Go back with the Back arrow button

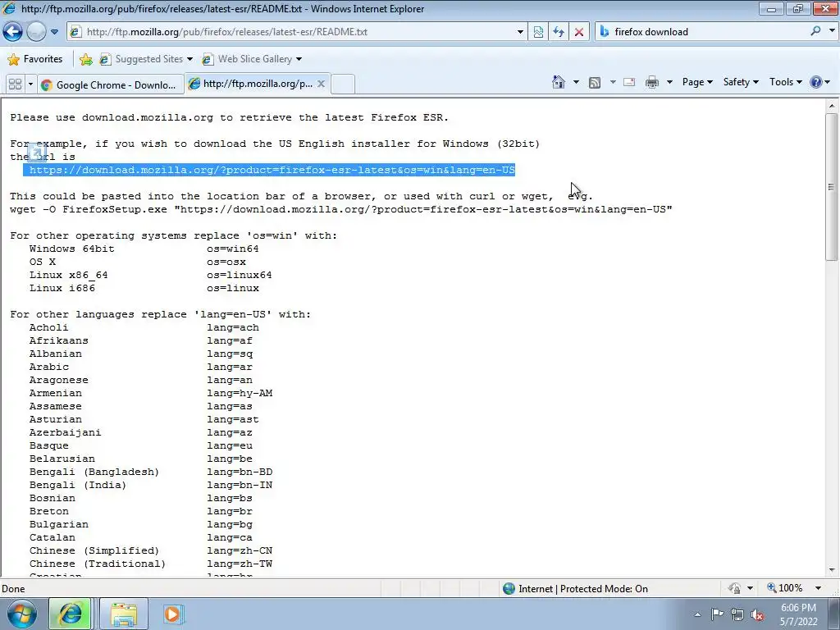pos(12,32)
